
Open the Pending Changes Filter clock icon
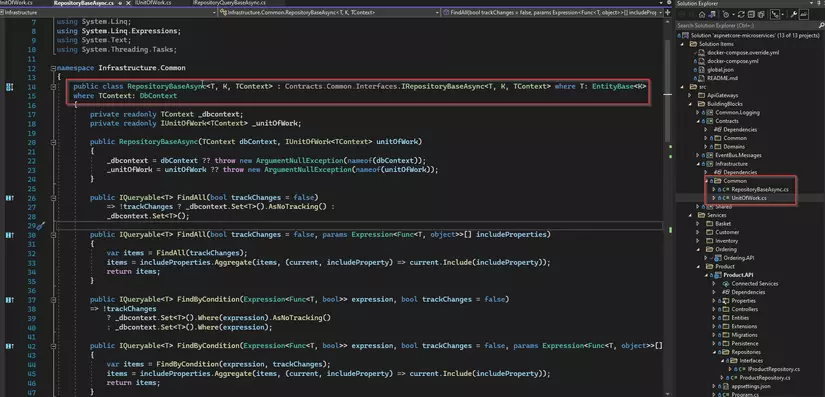[x=726, y=14]
